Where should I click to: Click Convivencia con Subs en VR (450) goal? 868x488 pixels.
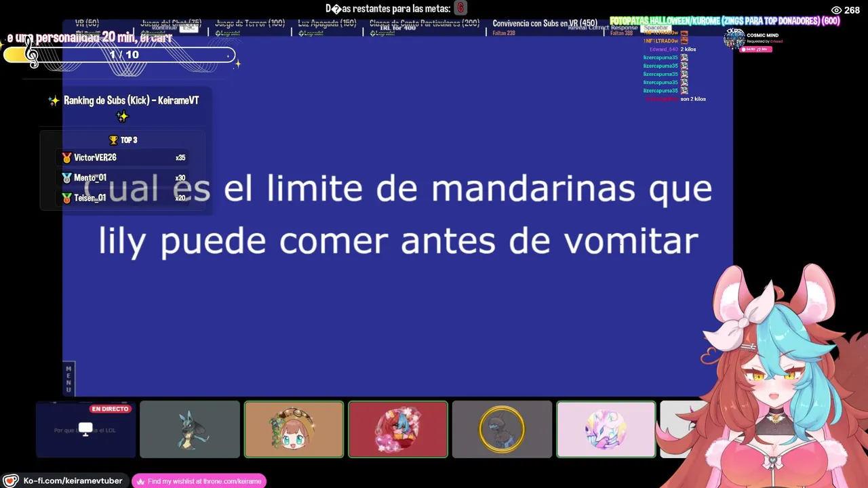click(545, 23)
